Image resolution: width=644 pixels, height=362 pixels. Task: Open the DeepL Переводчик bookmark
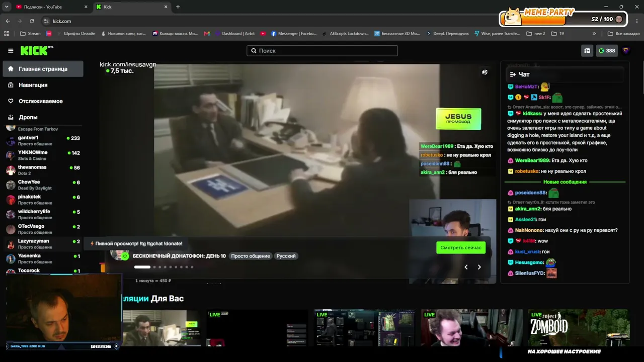click(447, 34)
